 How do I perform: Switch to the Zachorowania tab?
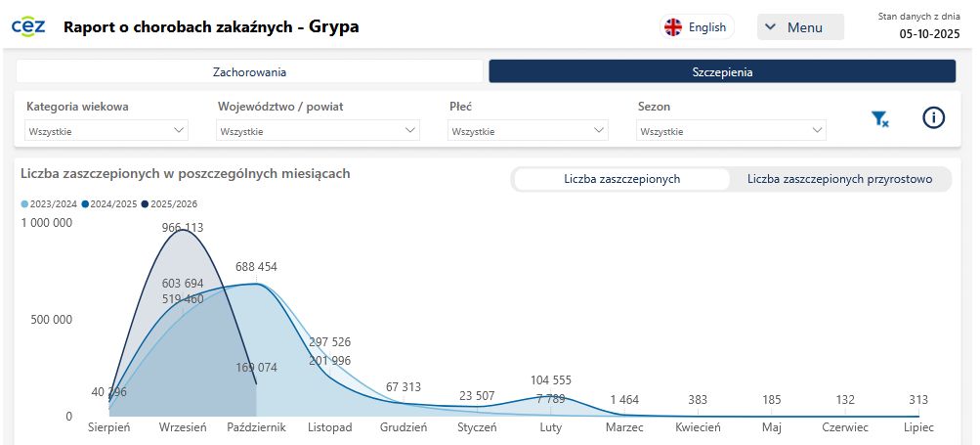coord(249,71)
